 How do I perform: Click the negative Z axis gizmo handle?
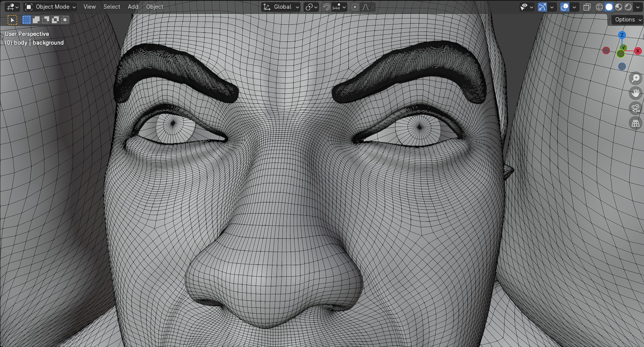[622, 66]
